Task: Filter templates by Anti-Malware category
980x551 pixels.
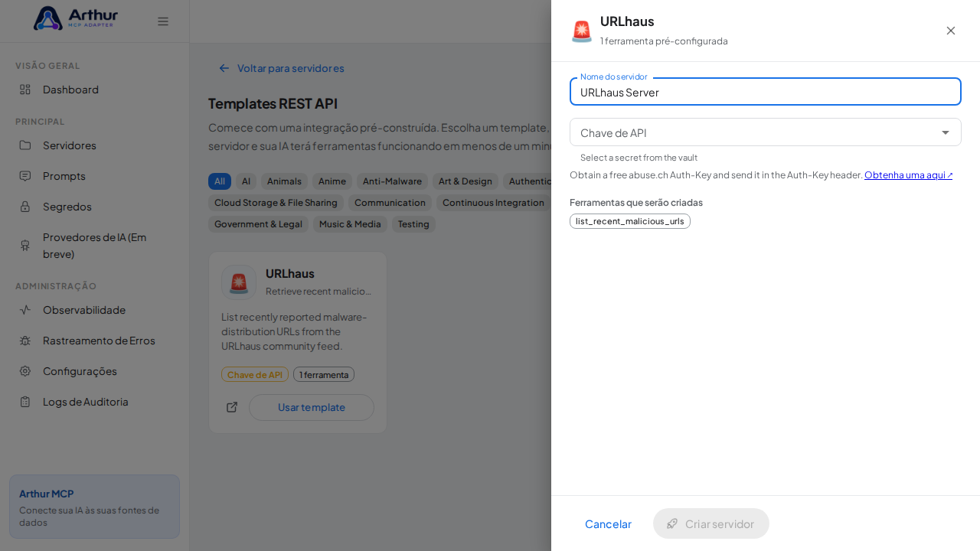Action: pyautogui.click(x=392, y=181)
